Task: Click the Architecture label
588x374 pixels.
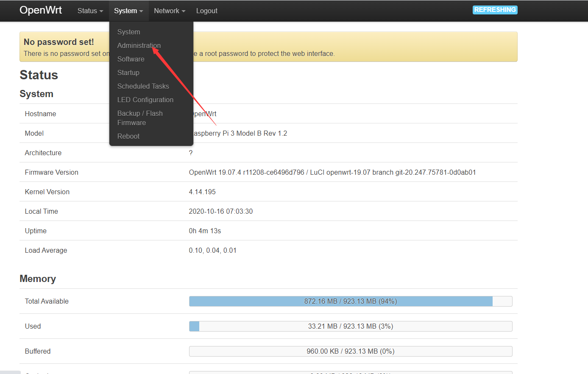Action: click(43, 153)
